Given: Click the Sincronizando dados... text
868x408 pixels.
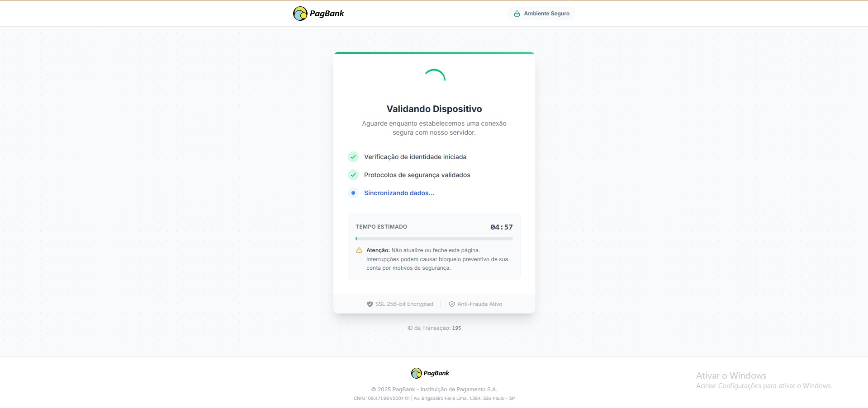Looking at the screenshot, I should [399, 193].
